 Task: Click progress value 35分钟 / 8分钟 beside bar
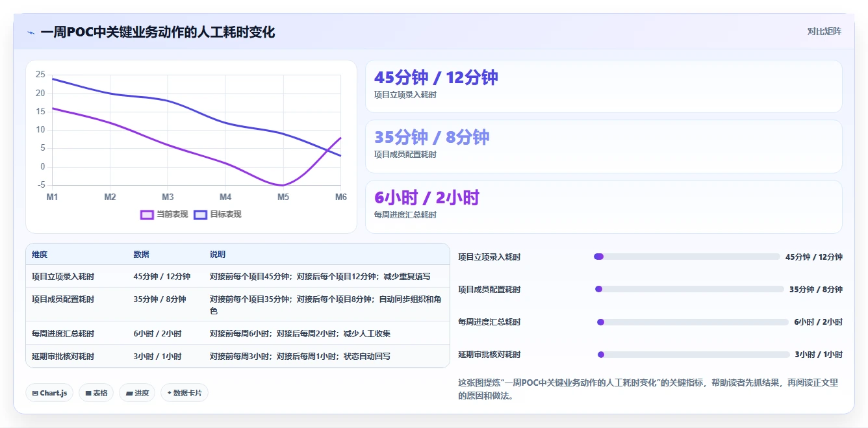pos(816,289)
